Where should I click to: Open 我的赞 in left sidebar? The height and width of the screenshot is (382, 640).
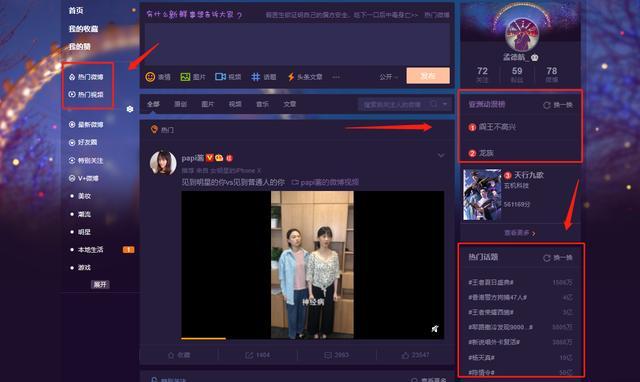(x=80, y=47)
